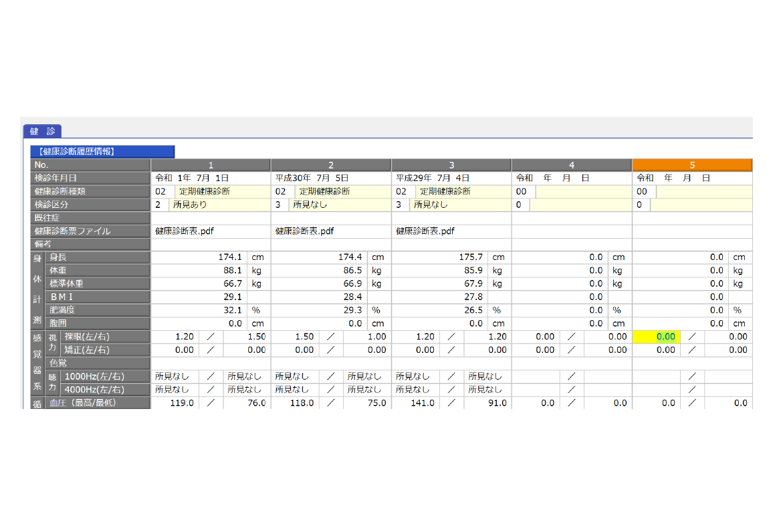Click checkup type code 00 in column 4
Image resolution: width=773 pixels, height=532 pixels.
[x=524, y=192]
